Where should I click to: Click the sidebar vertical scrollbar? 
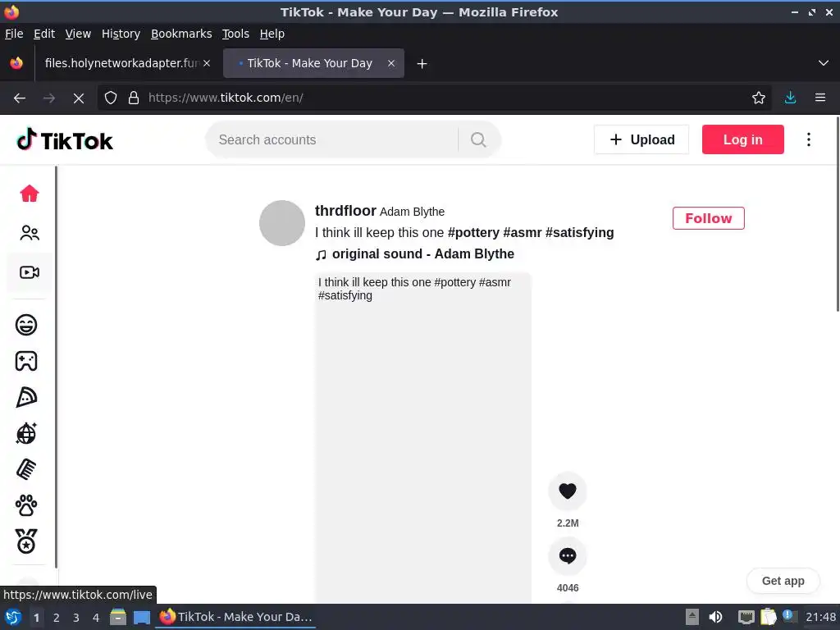tap(56, 367)
